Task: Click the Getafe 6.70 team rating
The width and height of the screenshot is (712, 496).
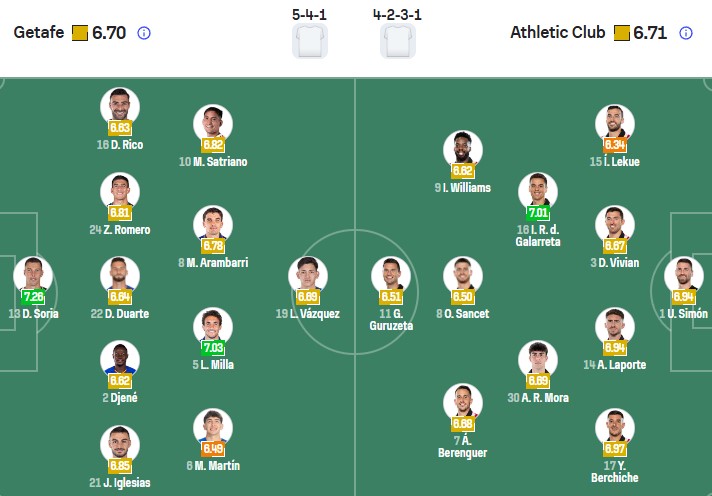Action: coord(108,33)
